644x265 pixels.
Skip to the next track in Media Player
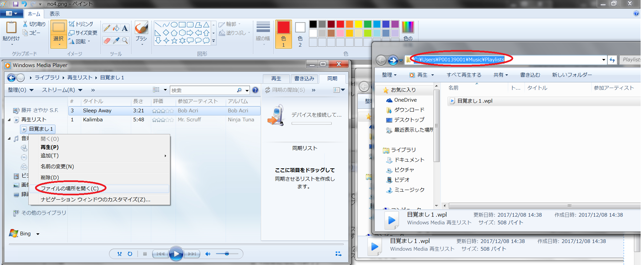click(x=192, y=254)
